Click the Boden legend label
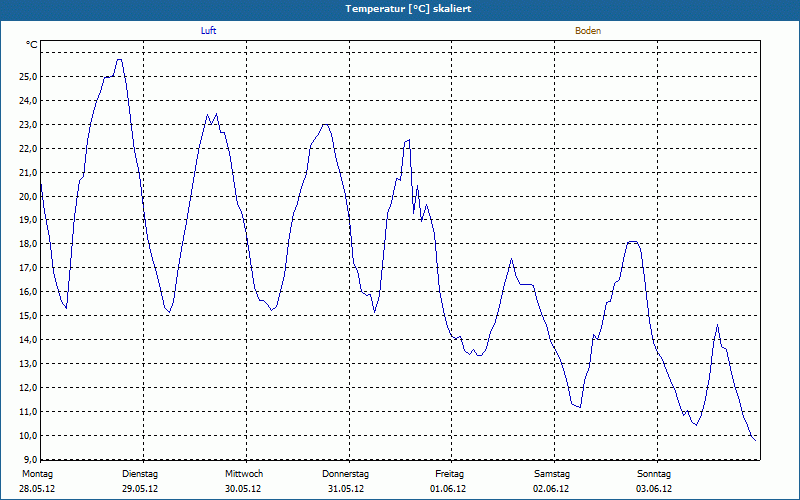Screen dimensions: 800x500 pos(588,31)
